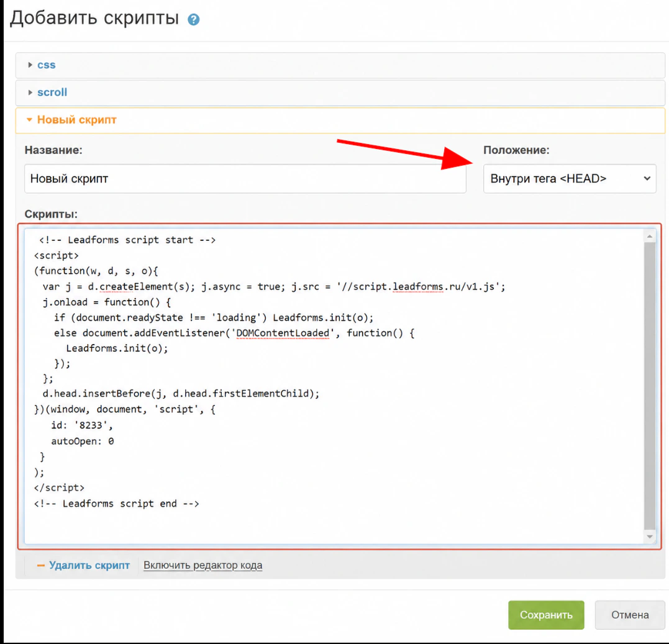The image size is (669, 644).
Task: Click the Добавить скрипты heading
Action: [94, 18]
